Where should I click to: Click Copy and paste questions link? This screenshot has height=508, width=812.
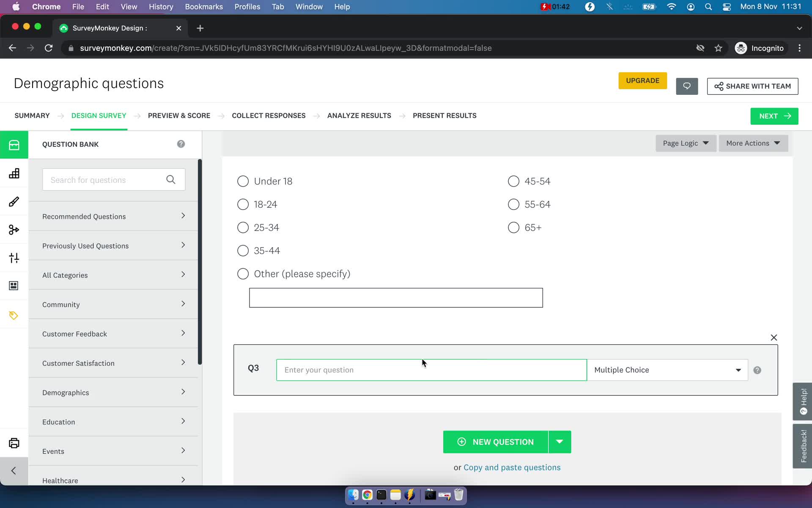pyautogui.click(x=512, y=467)
